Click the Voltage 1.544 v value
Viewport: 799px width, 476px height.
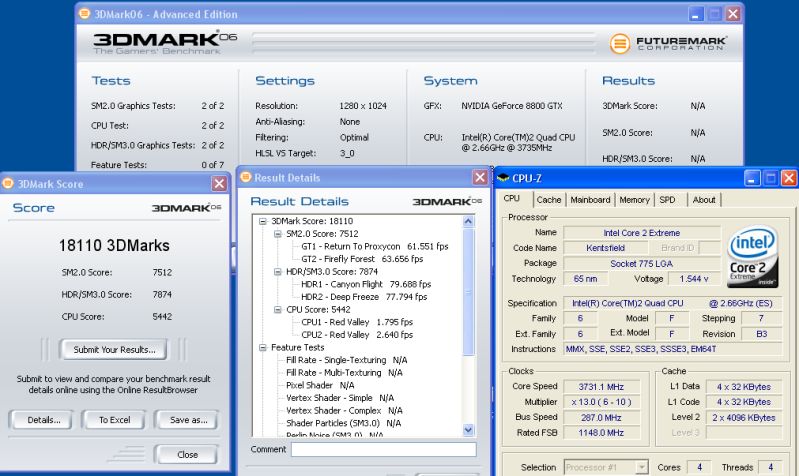click(x=694, y=279)
